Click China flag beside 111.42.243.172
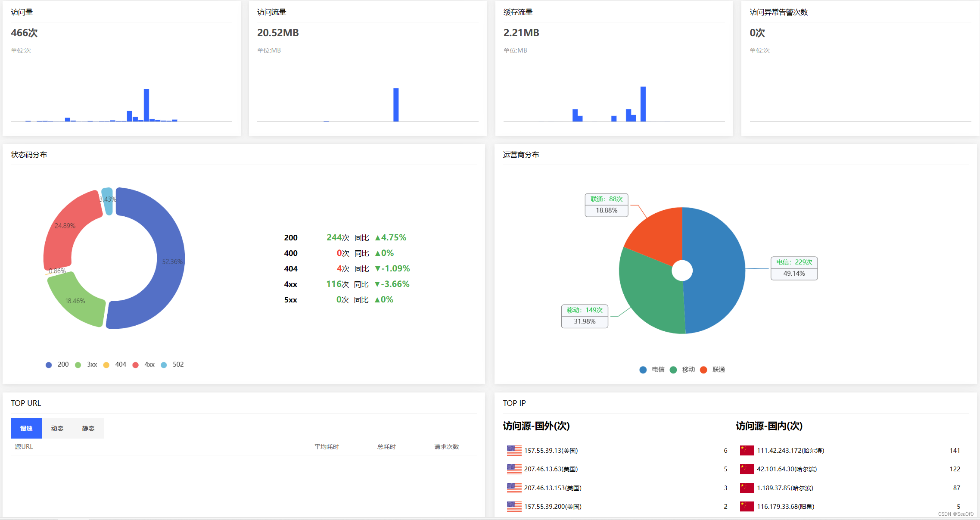The width and height of the screenshot is (980, 520). pos(747,451)
